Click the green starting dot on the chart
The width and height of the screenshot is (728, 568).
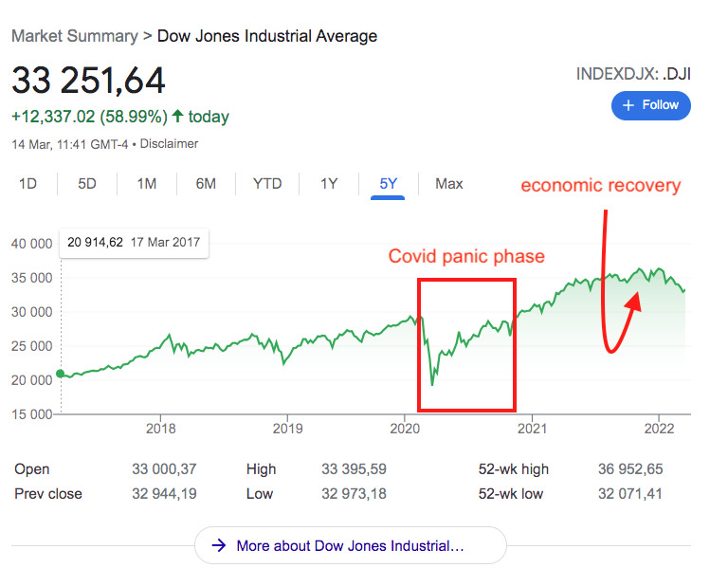tap(61, 374)
